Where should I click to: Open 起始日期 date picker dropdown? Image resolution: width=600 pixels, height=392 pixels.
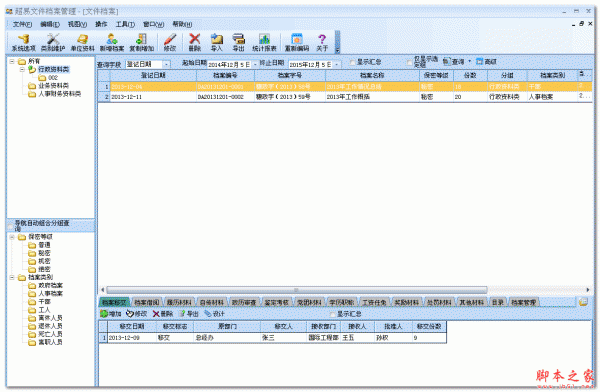[255, 64]
